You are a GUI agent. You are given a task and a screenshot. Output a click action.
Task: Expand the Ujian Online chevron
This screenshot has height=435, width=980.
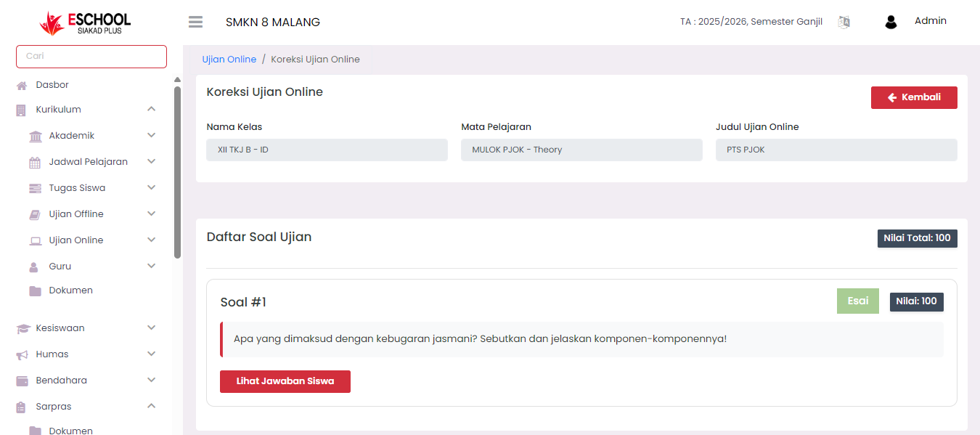151,240
